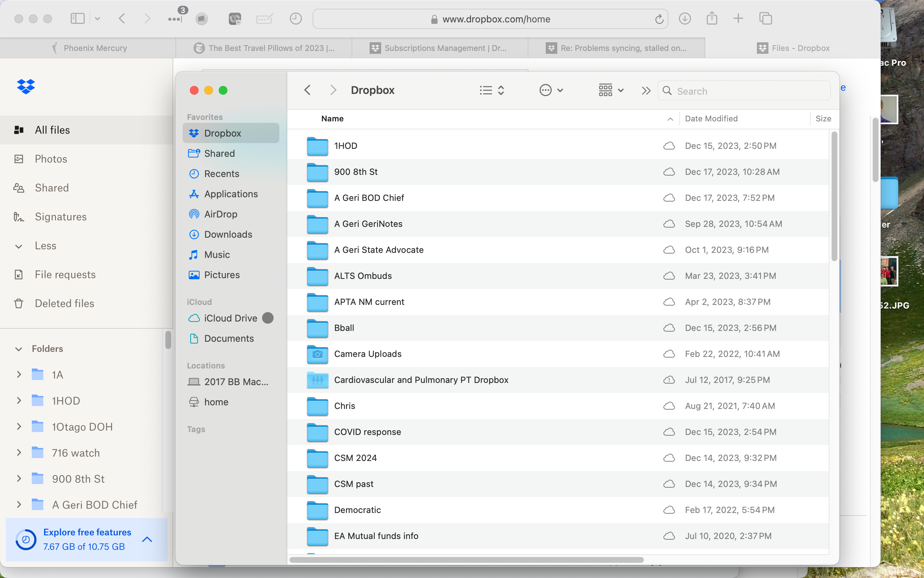
Task: Select the CSM 2024 folder row
Action: click(558, 458)
